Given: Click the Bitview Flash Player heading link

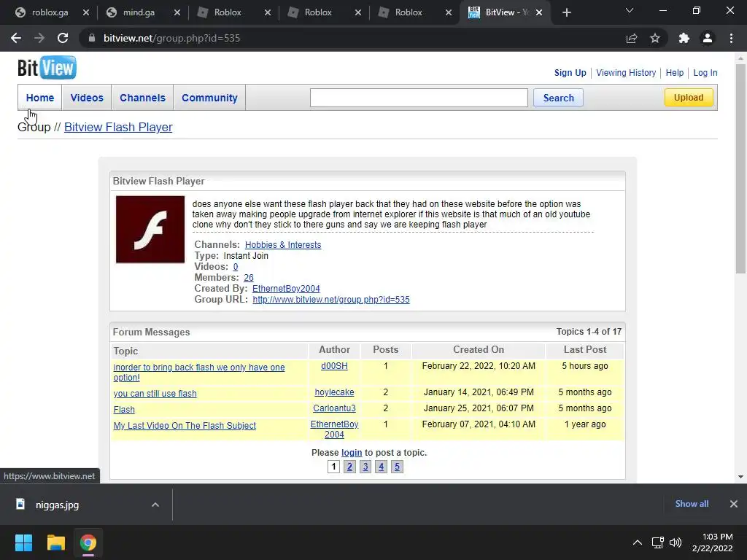Looking at the screenshot, I should pos(118,127).
